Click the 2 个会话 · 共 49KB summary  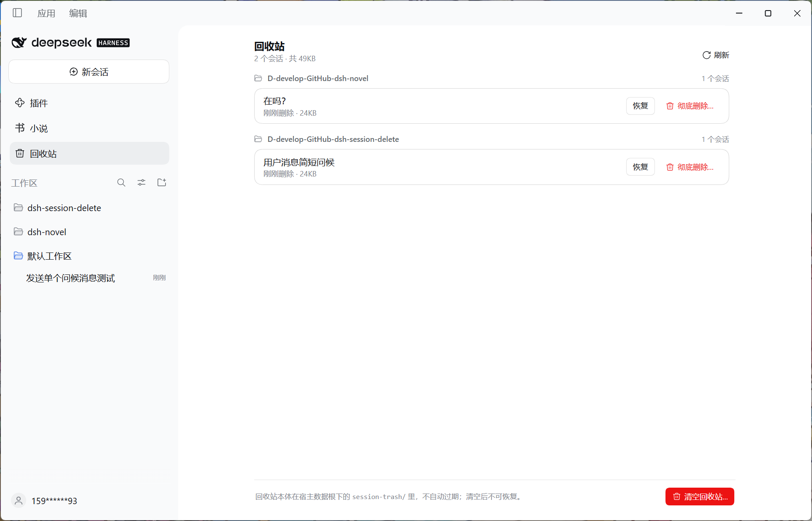pos(285,59)
